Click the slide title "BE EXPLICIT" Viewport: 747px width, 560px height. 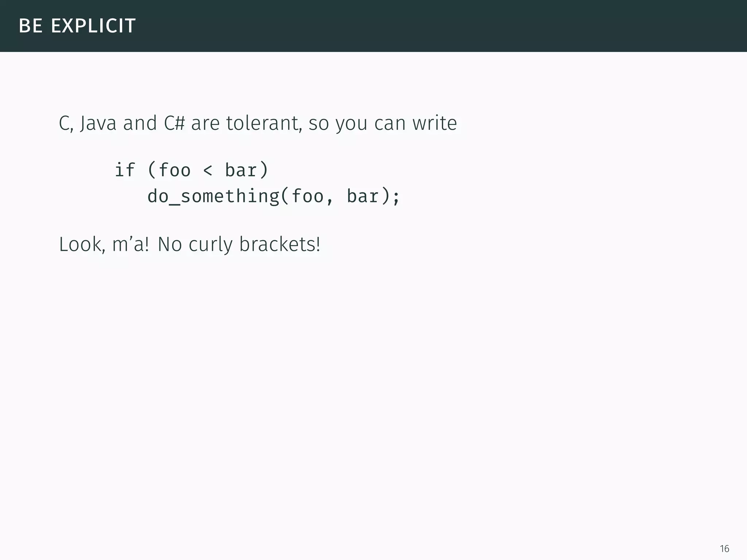coord(77,26)
